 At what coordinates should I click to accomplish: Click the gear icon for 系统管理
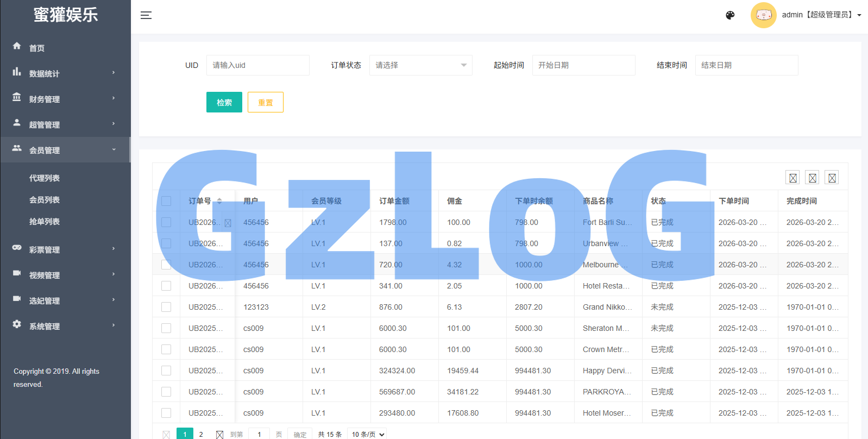(17, 324)
